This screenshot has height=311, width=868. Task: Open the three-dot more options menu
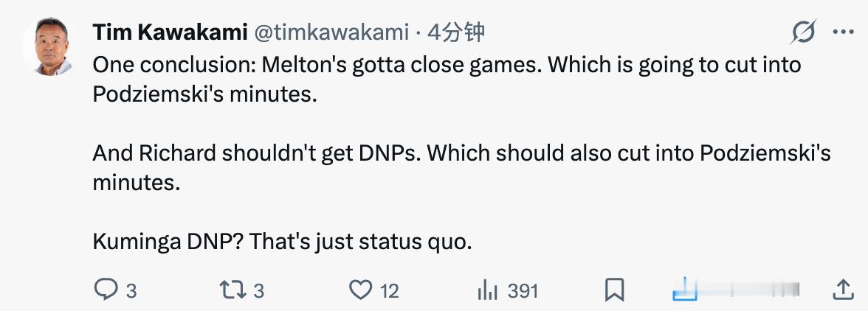tap(843, 32)
